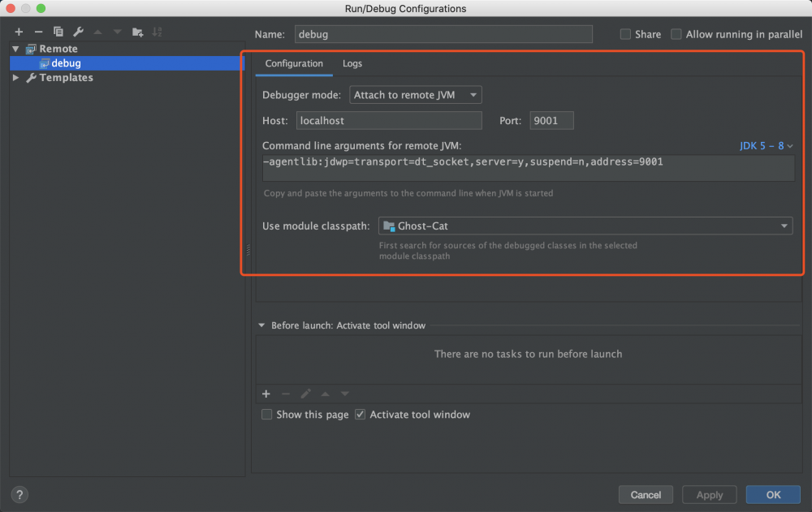The height and width of the screenshot is (512, 812).
Task: Edit the before launch task with the pencil
Action: click(x=305, y=394)
